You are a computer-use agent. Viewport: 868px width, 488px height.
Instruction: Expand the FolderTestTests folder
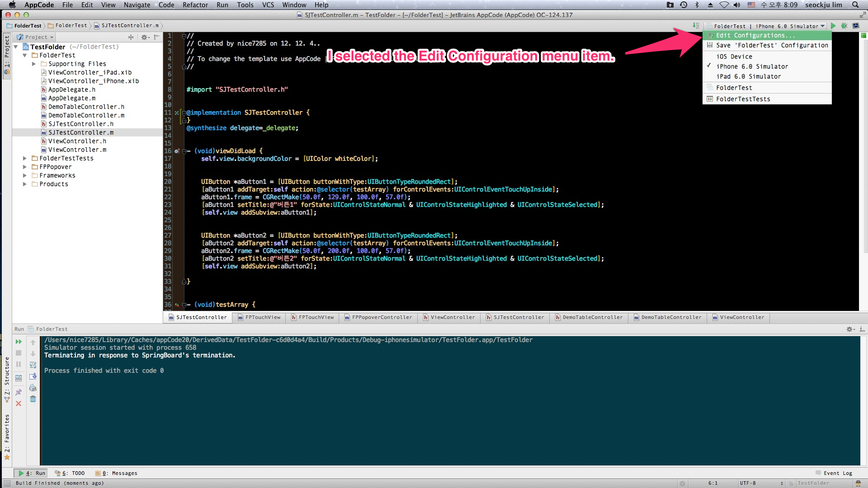tap(25, 159)
